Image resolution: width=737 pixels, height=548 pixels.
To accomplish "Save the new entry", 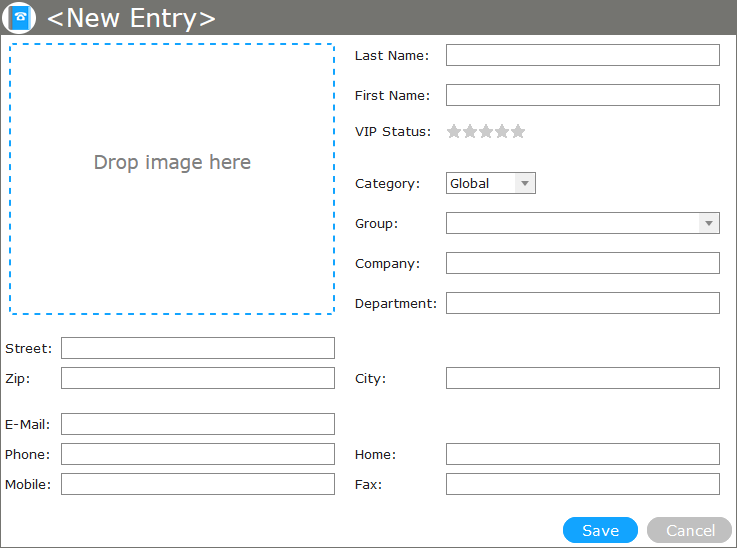I will click(x=600, y=530).
